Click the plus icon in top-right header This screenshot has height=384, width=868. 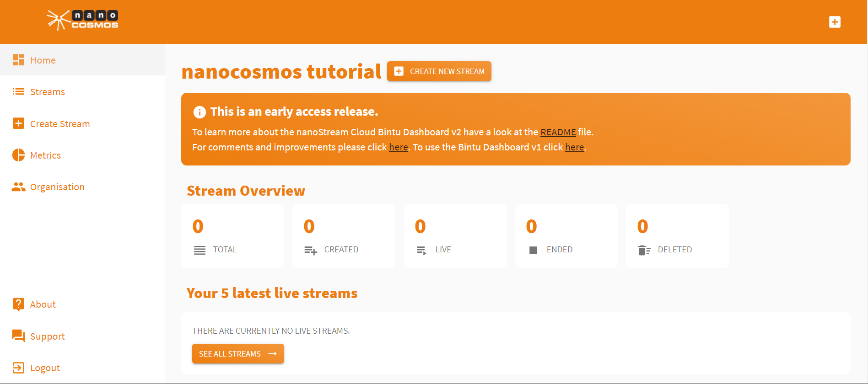tap(834, 22)
